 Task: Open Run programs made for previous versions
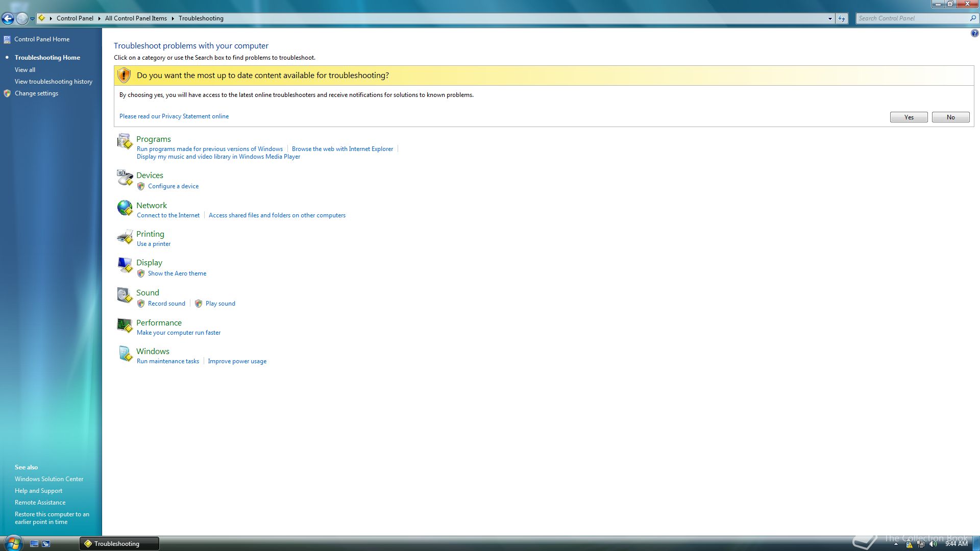pyautogui.click(x=210, y=149)
